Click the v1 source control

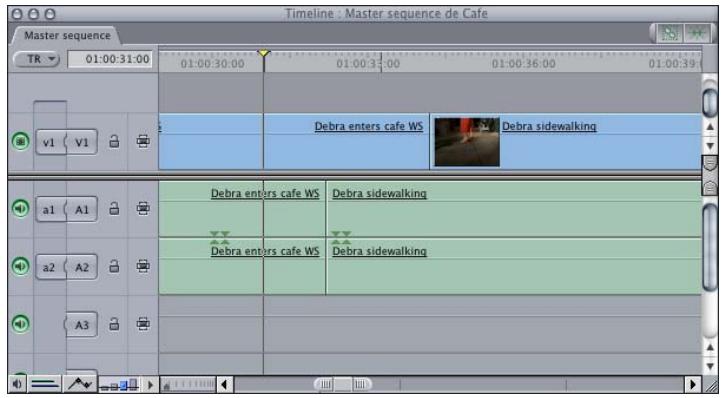[x=50, y=142]
